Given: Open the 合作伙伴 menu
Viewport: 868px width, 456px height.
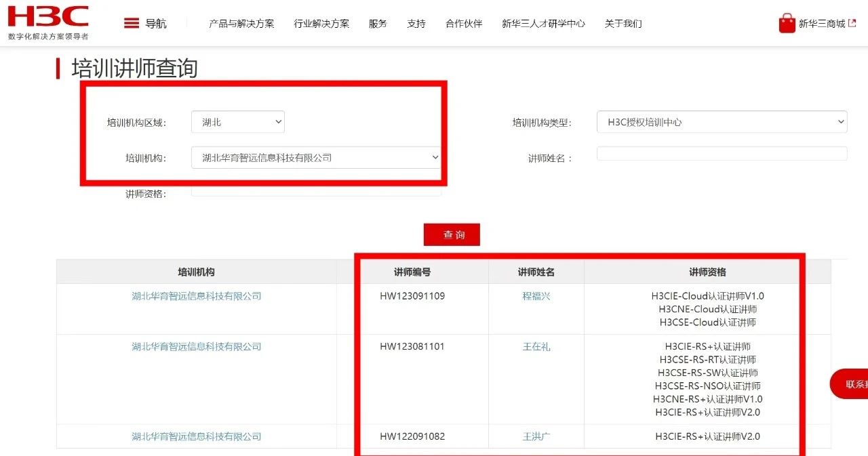Looking at the screenshot, I should 464,24.
